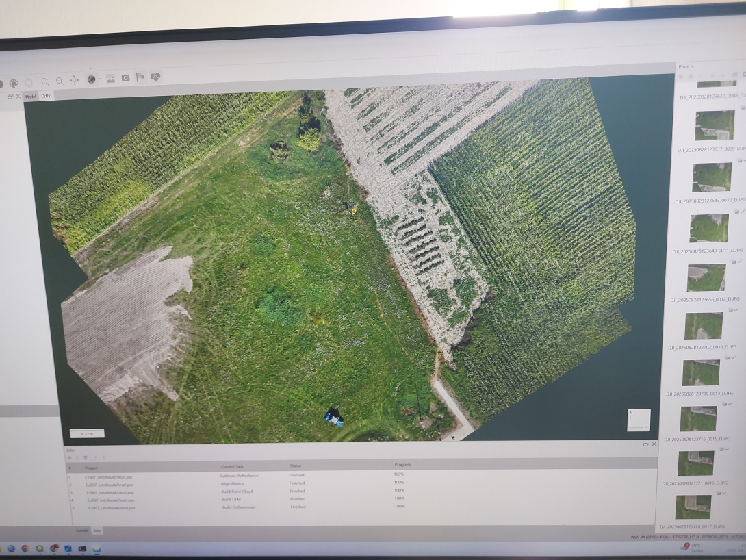Click the zoom in magnifier icon
The height and width of the screenshot is (560, 746).
pos(45,81)
